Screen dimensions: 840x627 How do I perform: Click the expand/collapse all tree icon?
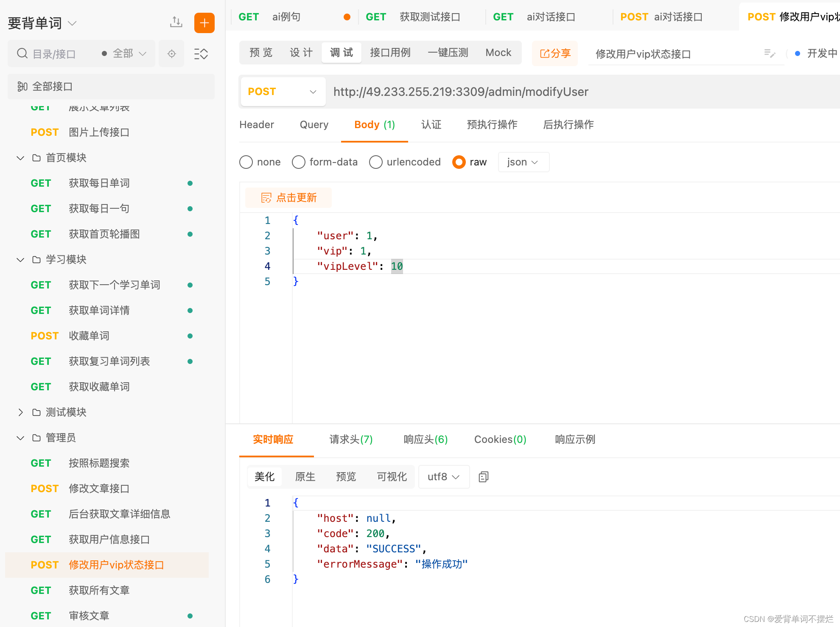[x=201, y=54]
